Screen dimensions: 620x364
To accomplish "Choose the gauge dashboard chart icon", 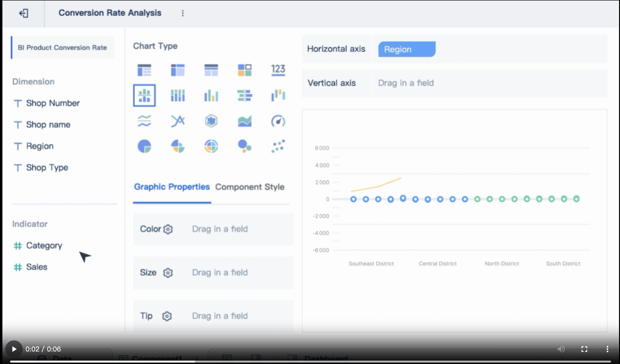I will (x=278, y=121).
